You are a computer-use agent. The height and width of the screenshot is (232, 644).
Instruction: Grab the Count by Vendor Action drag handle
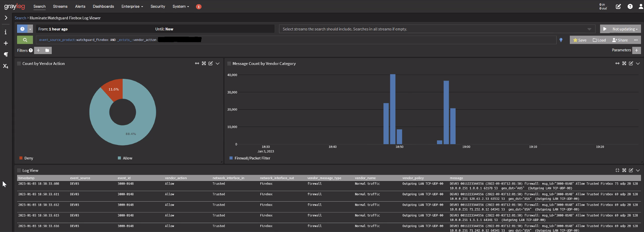pos(19,64)
